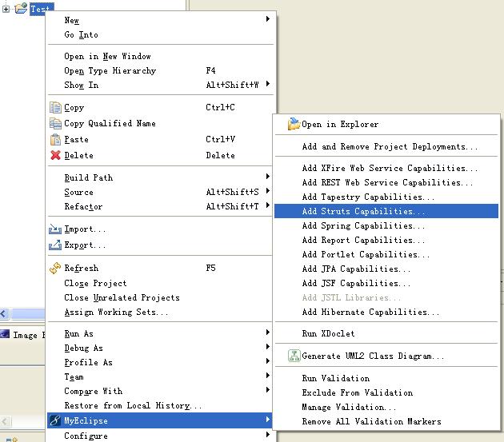Choose Add and Remove Project Deployments...
504x442 pixels.
tap(386, 146)
